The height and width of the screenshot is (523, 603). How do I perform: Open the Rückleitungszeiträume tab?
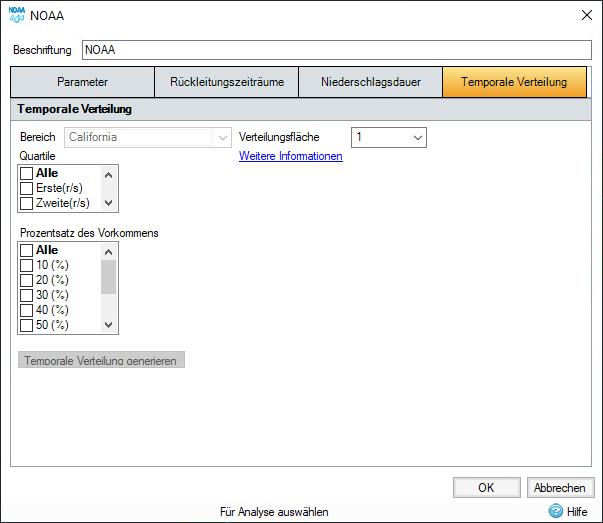(x=227, y=82)
